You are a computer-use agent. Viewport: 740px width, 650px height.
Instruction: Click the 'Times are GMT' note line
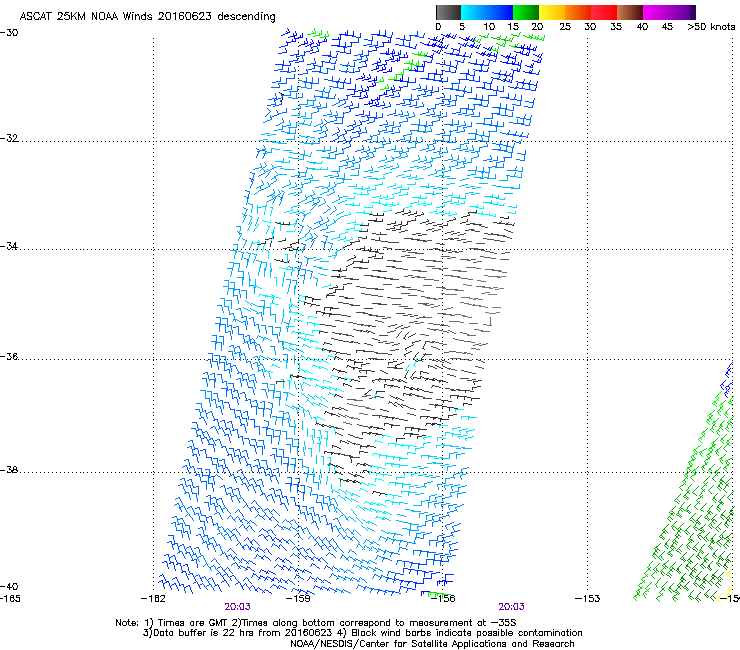point(316,623)
